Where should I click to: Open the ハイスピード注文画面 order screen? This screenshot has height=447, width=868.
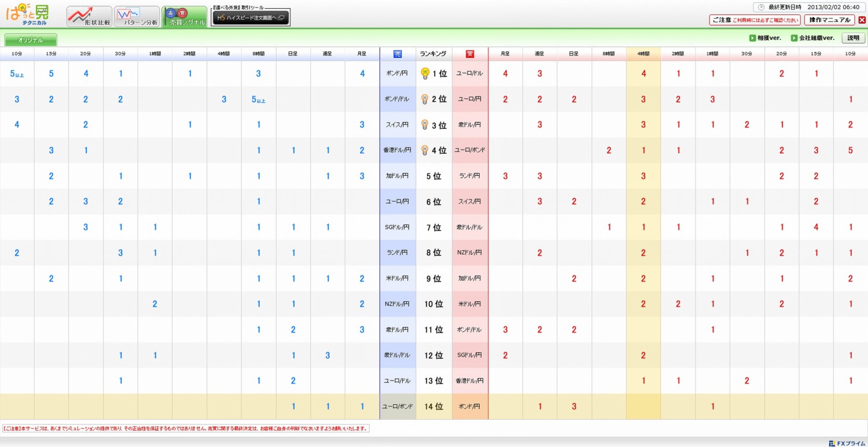click(251, 18)
